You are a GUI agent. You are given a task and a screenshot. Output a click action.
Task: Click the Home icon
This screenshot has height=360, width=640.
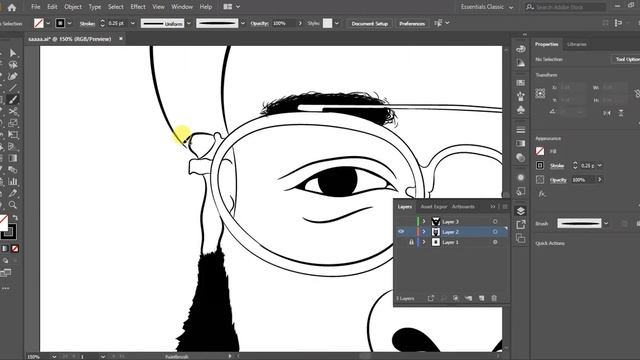coord(12,7)
